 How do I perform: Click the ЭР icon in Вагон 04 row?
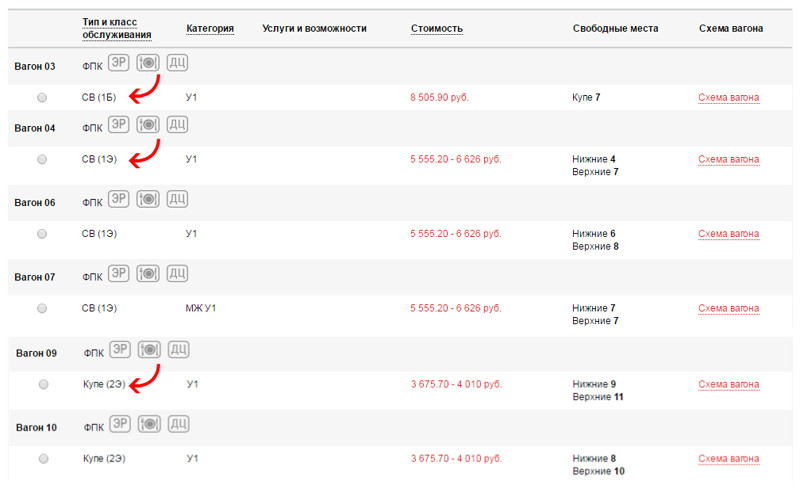[x=118, y=125]
